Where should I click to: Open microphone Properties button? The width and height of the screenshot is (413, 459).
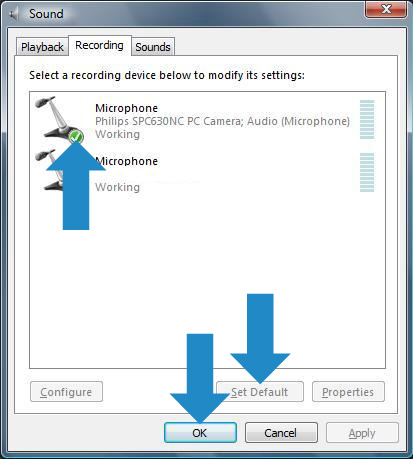click(348, 392)
